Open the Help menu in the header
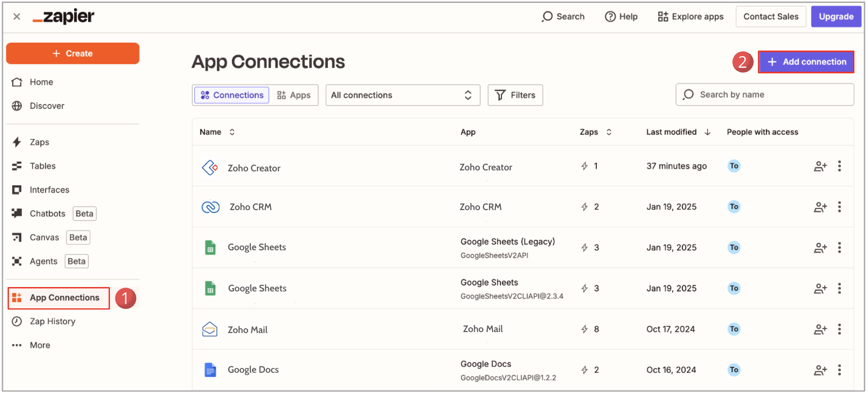Viewport: 868px width, 395px height. point(621,16)
